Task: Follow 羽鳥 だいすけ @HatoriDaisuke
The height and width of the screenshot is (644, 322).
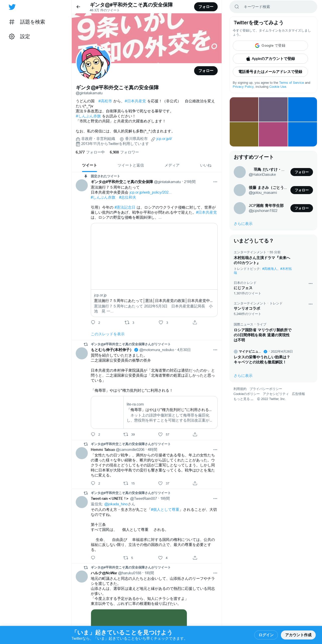Action: 301,172
